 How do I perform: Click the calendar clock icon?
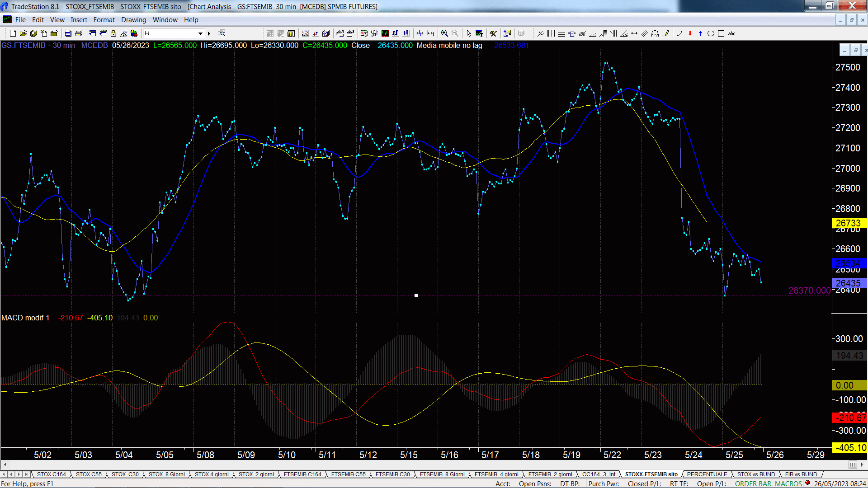(x=364, y=33)
